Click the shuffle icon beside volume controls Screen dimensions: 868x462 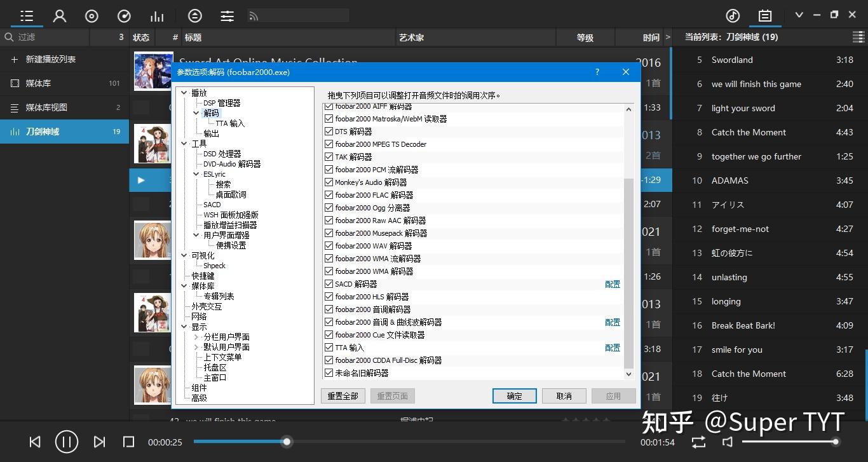click(698, 442)
